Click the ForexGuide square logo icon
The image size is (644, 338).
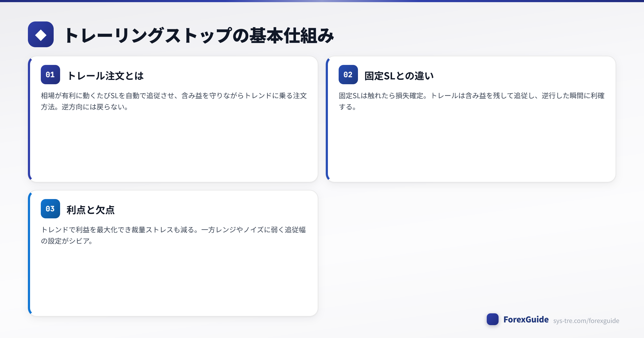click(x=493, y=319)
